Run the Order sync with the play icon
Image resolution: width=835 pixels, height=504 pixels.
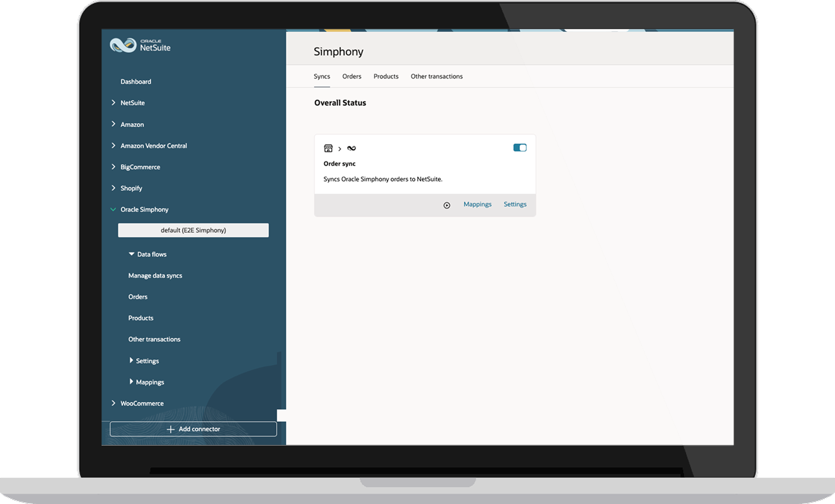click(x=446, y=205)
